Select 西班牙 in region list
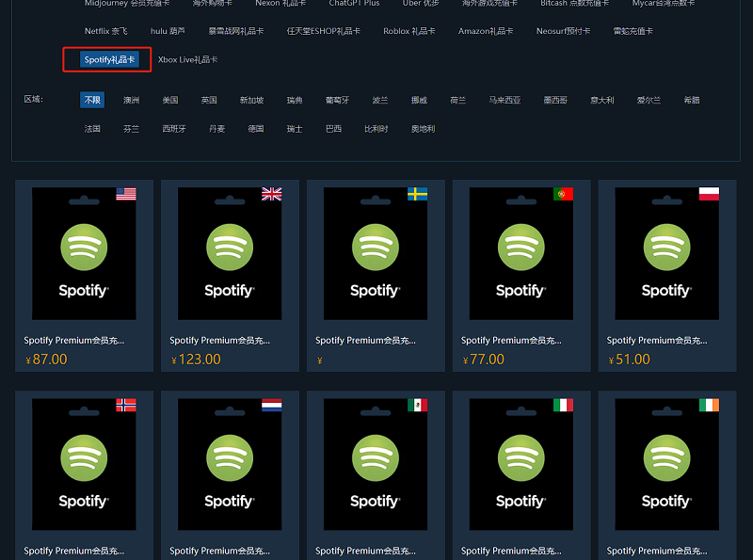753x560 pixels. pyautogui.click(x=174, y=129)
